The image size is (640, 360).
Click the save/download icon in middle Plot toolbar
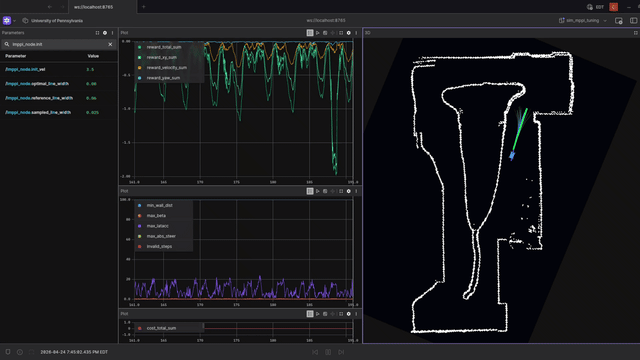pyautogui.click(x=325, y=191)
